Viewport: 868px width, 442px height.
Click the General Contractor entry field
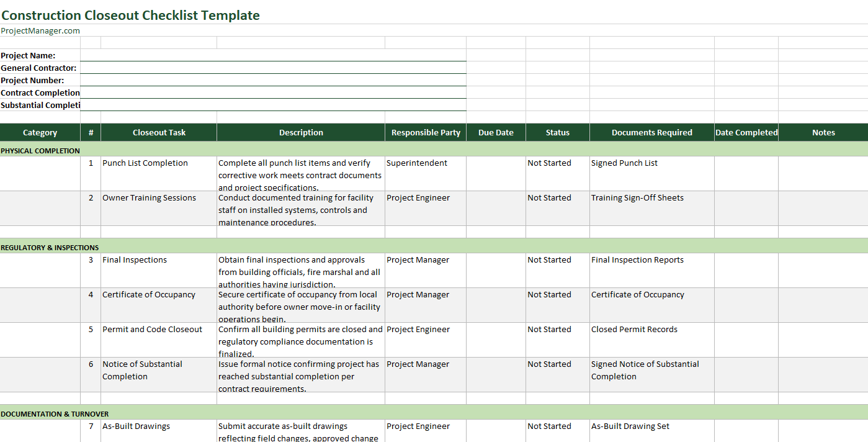click(x=273, y=68)
